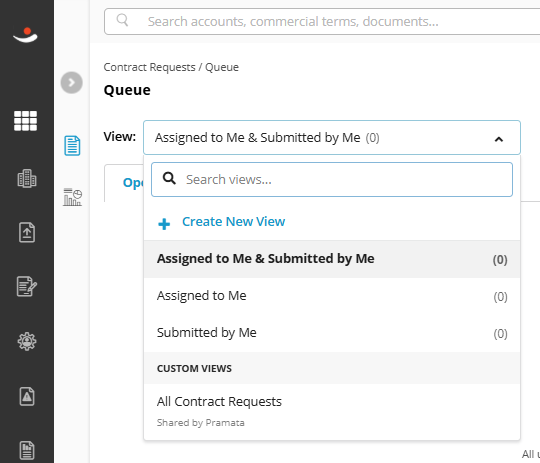The height and width of the screenshot is (463, 540).
Task: Click Create New View link
Action: pos(233,222)
